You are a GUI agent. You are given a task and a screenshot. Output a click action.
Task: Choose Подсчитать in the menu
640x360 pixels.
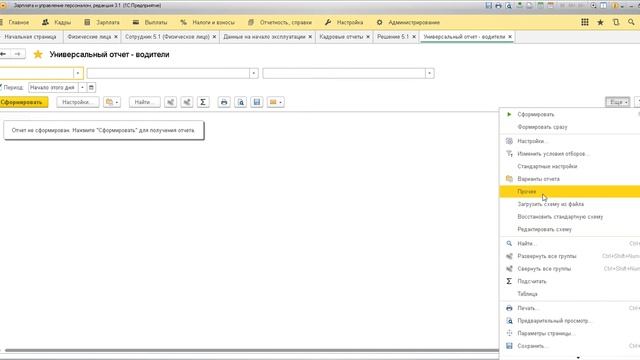pos(570,281)
